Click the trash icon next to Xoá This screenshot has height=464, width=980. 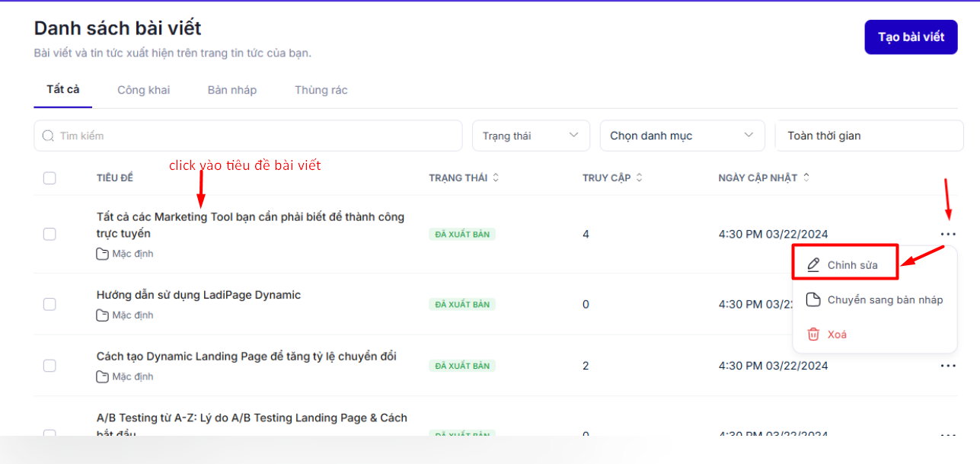coord(813,334)
